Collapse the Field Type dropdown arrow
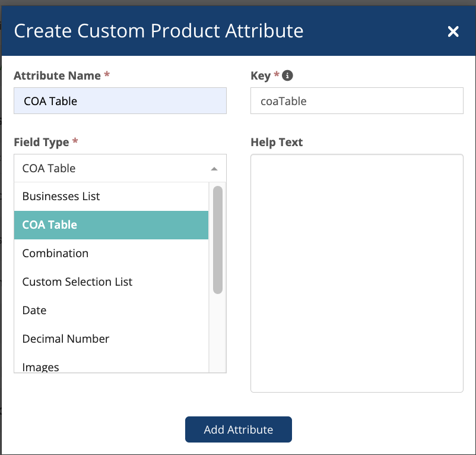This screenshot has width=476, height=455. click(x=214, y=169)
